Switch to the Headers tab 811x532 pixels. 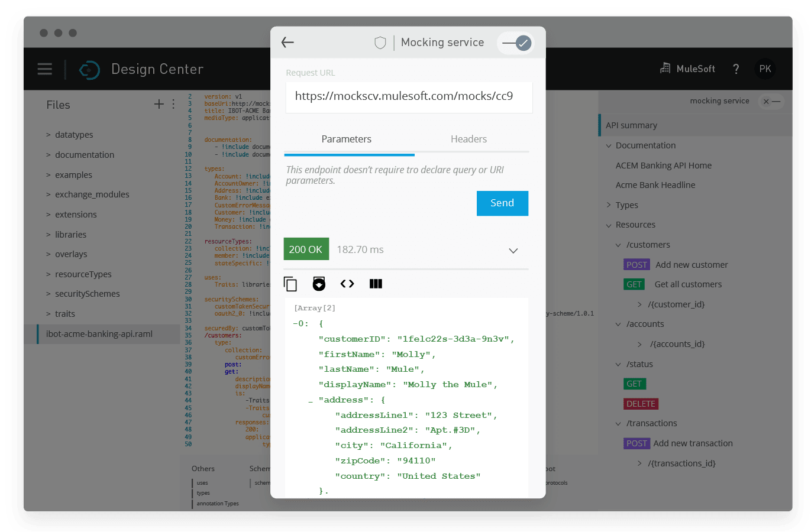coord(468,139)
